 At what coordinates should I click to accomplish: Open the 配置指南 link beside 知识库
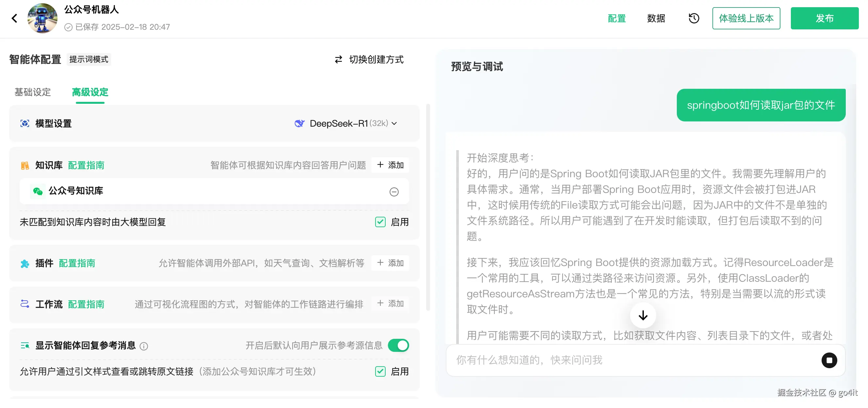pyautogui.click(x=86, y=165)
